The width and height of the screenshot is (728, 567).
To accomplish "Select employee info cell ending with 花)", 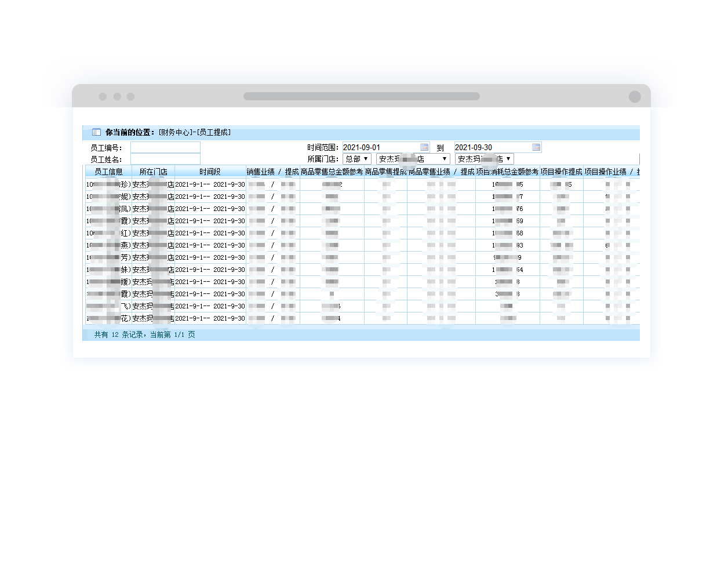I will pos(108,318).
